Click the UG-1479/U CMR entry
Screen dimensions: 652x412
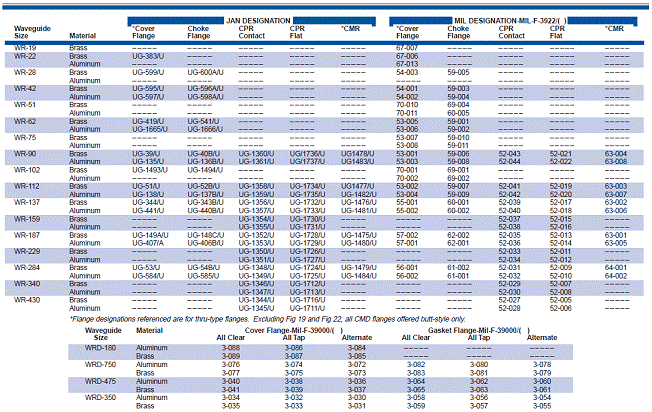tap(358, 268)
